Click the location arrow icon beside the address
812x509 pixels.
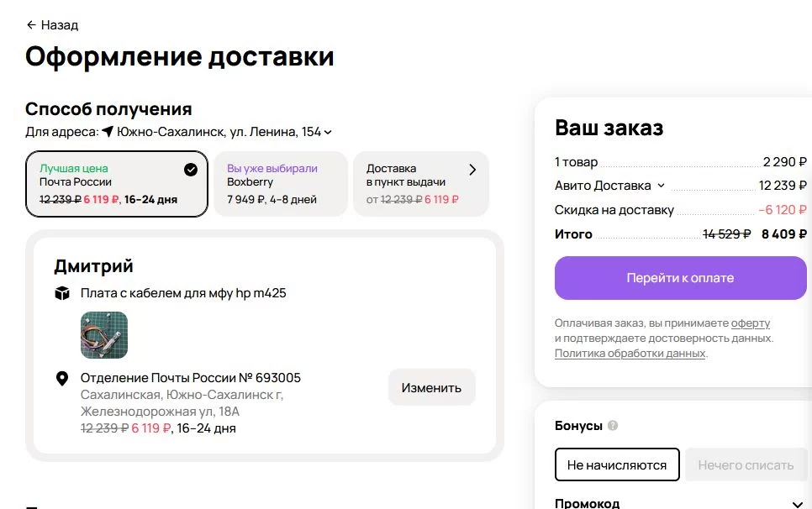(108, 132)
